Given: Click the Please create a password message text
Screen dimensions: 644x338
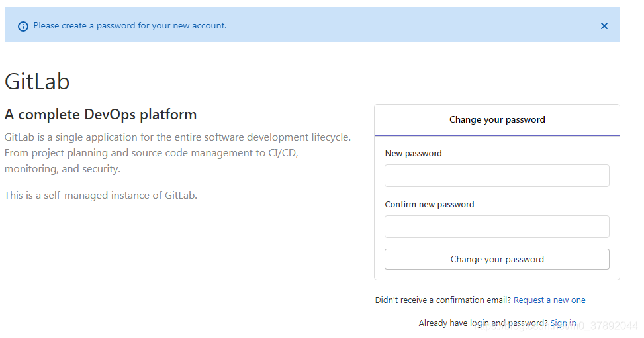Looking at the screenshot, I should 130,26.
